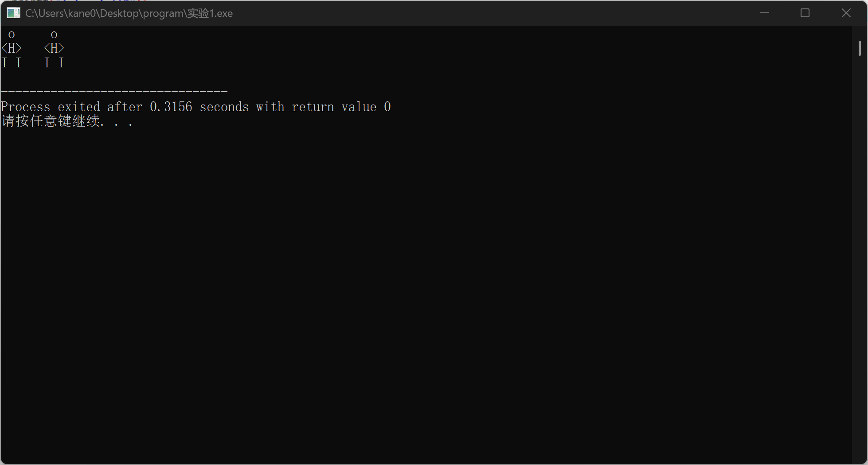Click the title text 'C:\Users\kane0\Desktop\program\实验1.exe'
868x465 pixels.
(x=129, y=13)
